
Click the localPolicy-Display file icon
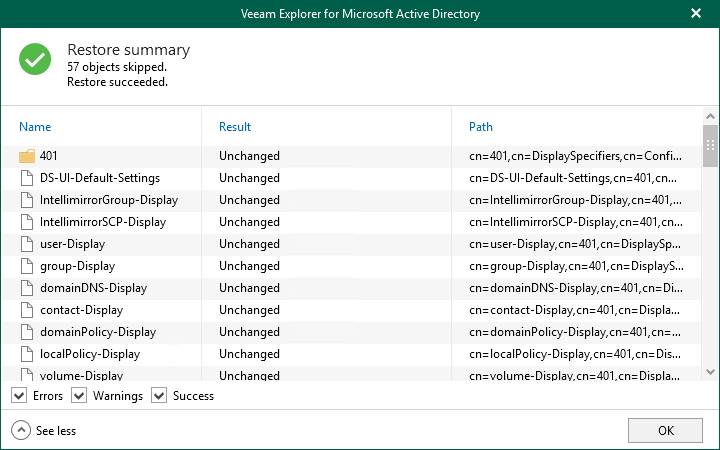[27, 354]
